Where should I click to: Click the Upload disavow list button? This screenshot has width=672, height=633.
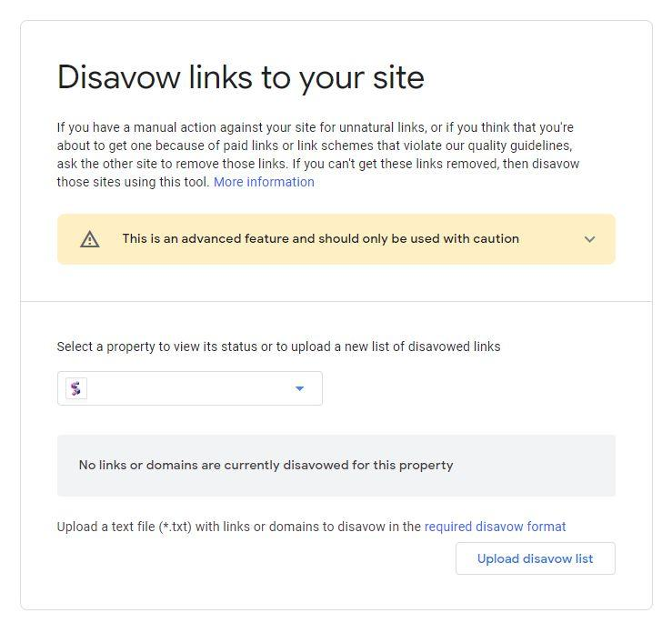(x=536, y=558)
